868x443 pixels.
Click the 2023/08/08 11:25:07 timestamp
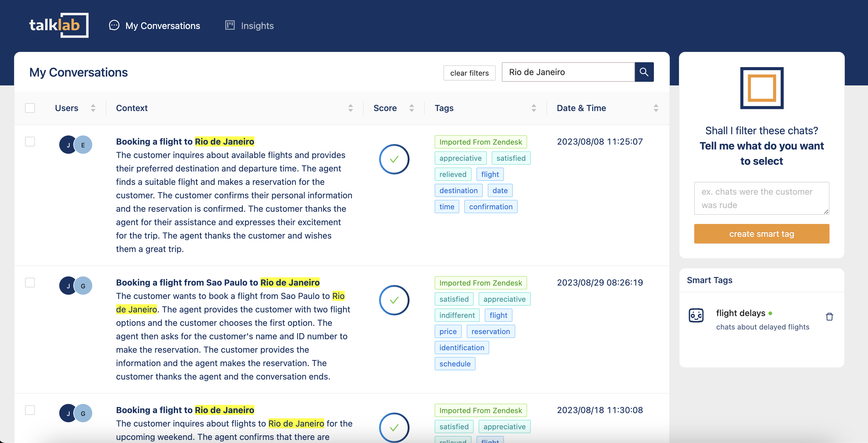click(600, 142)
